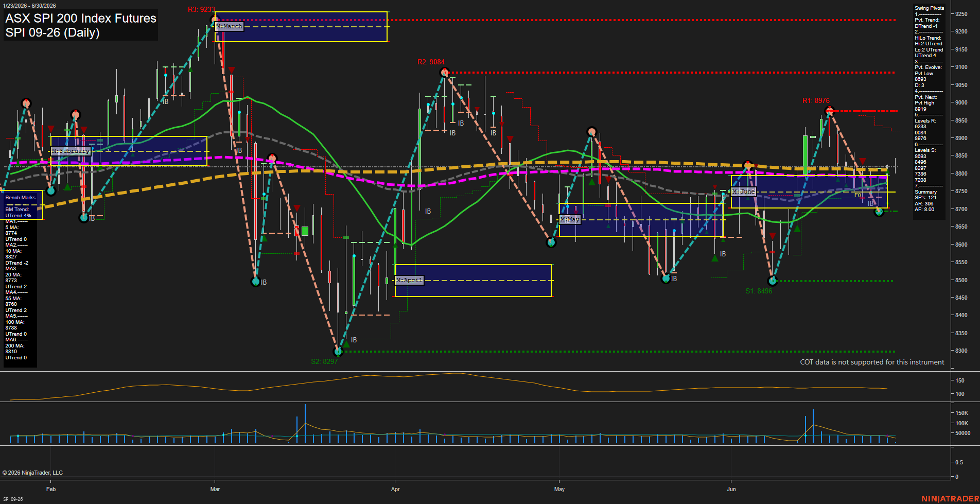Click the Jun label on time axis
The width and height of the screenshot is (980, 504).
[x=731, y=489]
